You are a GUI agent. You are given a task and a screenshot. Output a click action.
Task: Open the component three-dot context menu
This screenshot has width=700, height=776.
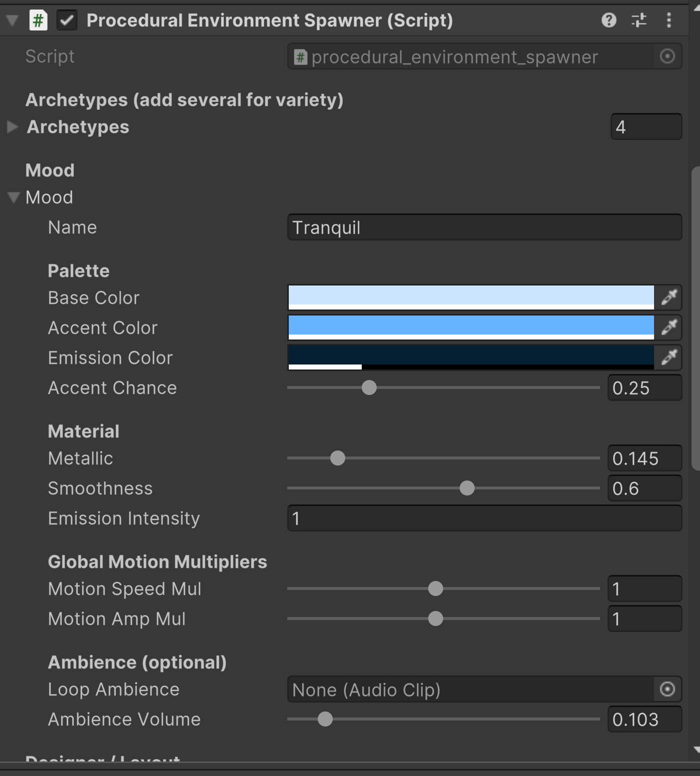point(669,20)
